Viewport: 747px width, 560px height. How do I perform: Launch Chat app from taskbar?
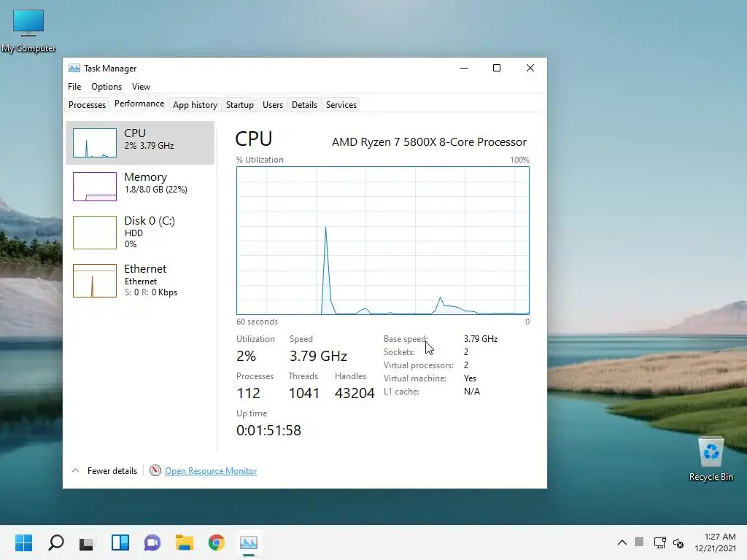tap(152, 542)
